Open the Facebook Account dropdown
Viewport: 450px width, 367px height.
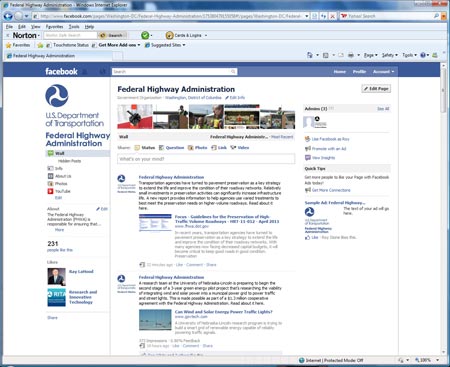(x=383, y=71)
